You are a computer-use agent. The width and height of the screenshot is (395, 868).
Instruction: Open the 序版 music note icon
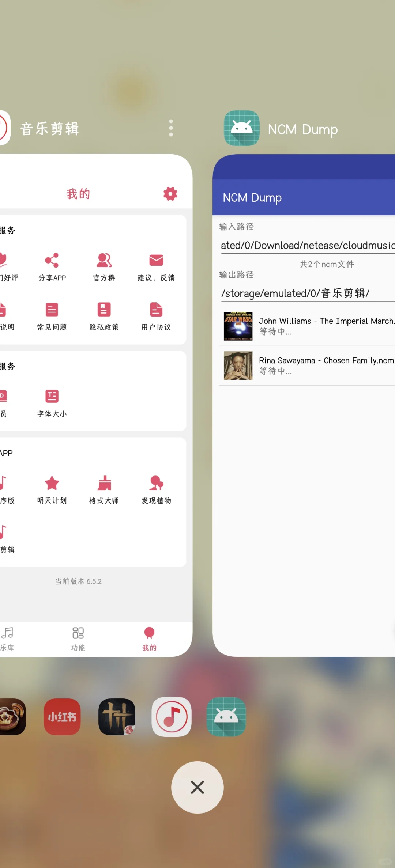point(3,483)
